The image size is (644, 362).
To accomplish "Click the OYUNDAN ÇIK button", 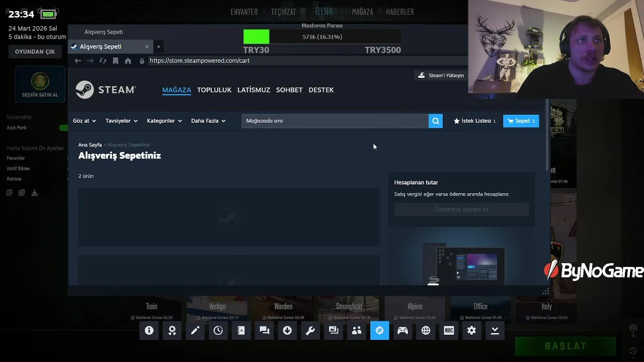I will coord(35,52).
